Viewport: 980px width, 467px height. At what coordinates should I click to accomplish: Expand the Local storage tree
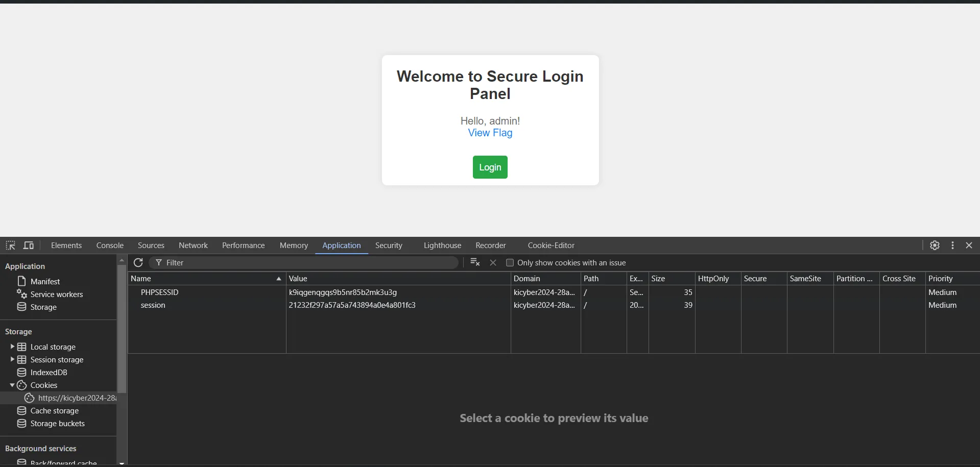click(x=12, y=347)
